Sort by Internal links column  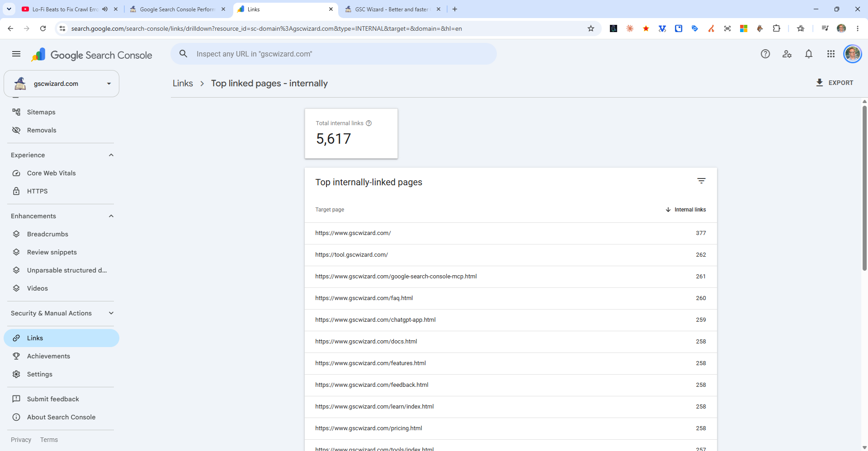tap(686, 210)
